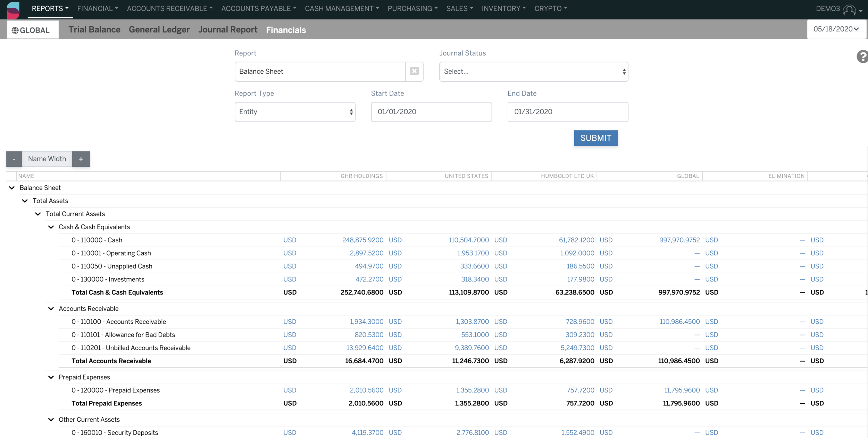Clear the Balance Sheet report selection

click(x=414, y=71)
